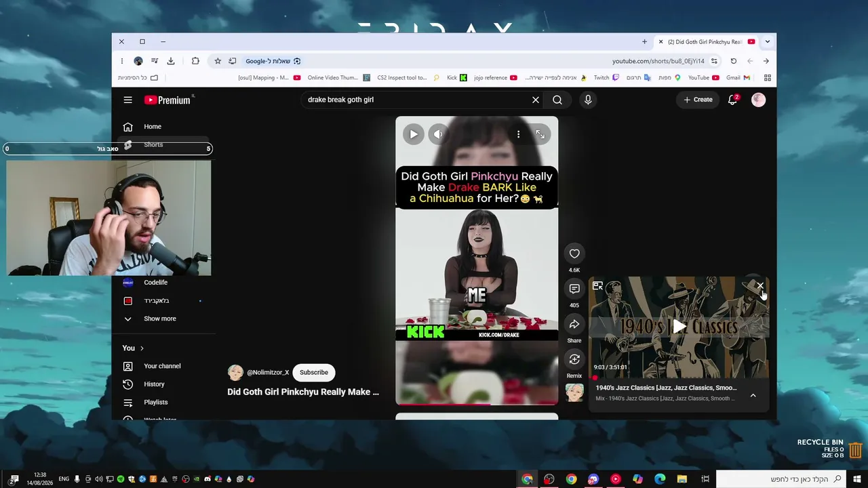Close the Did Goth Girl Pinkchyu tab
The height and width of the screenshot is (488, 868).
pyautogui.click(x=660, y=42)
